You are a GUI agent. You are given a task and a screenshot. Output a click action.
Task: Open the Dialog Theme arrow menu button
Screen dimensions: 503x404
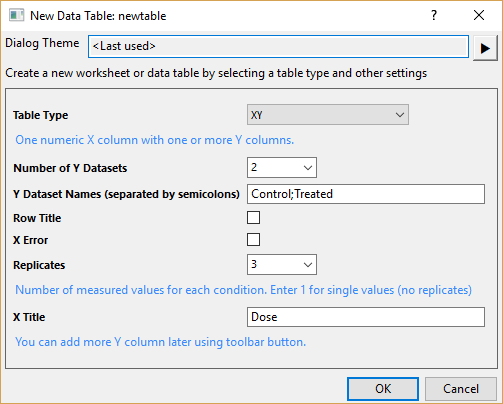point(485,48)
